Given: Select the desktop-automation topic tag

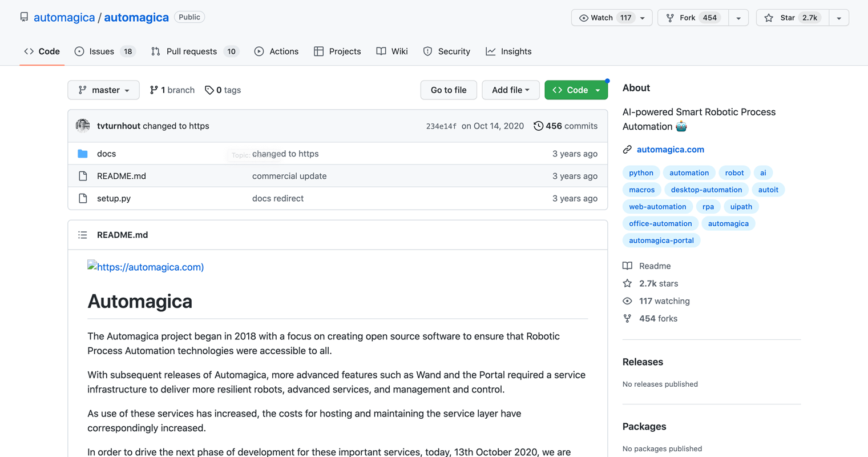Looking at the screenshot, I should 706,190.
